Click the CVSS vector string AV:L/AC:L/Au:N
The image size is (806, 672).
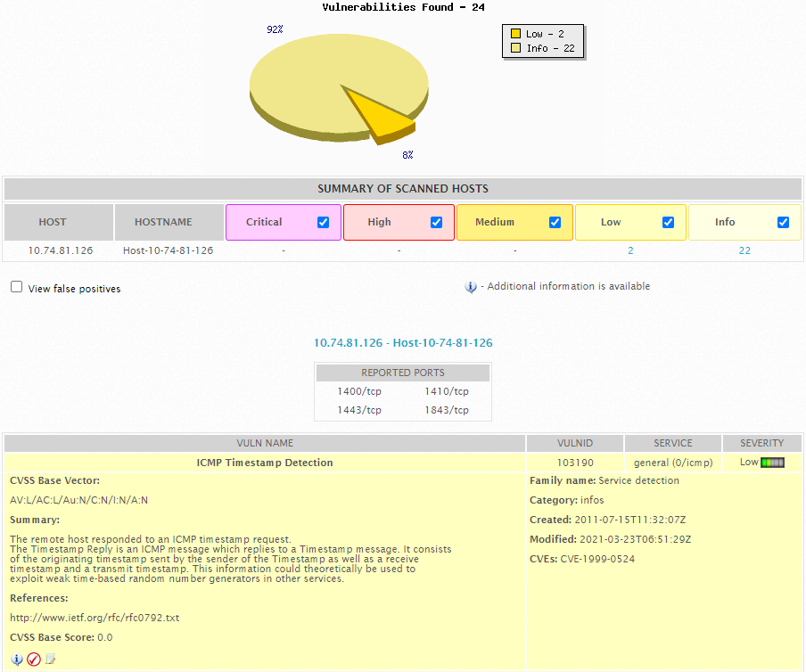(78, 500)
